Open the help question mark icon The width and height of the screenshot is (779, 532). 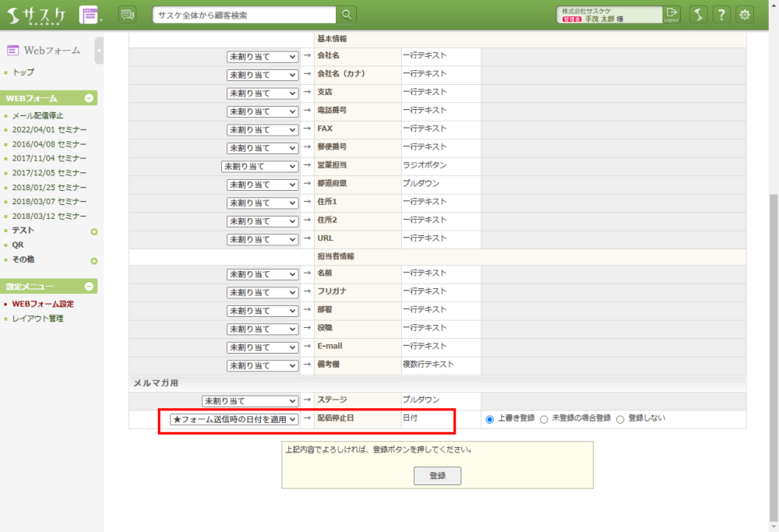click(x=722, y=15)
